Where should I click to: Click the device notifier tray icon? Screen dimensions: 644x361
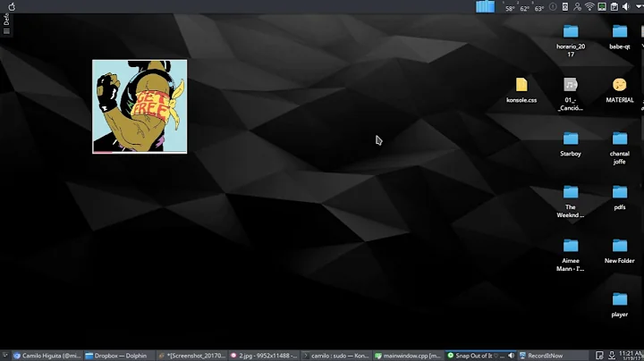565,6
